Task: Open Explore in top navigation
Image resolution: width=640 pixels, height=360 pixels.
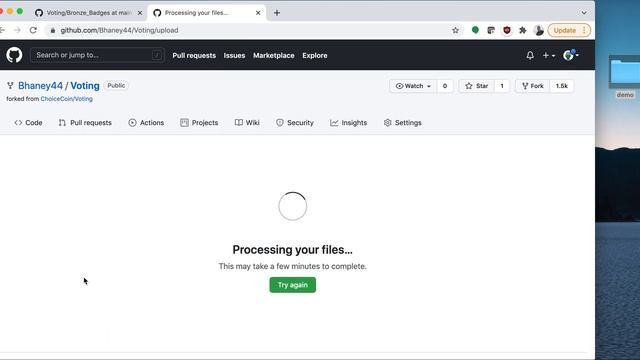Action: (315, 55)
